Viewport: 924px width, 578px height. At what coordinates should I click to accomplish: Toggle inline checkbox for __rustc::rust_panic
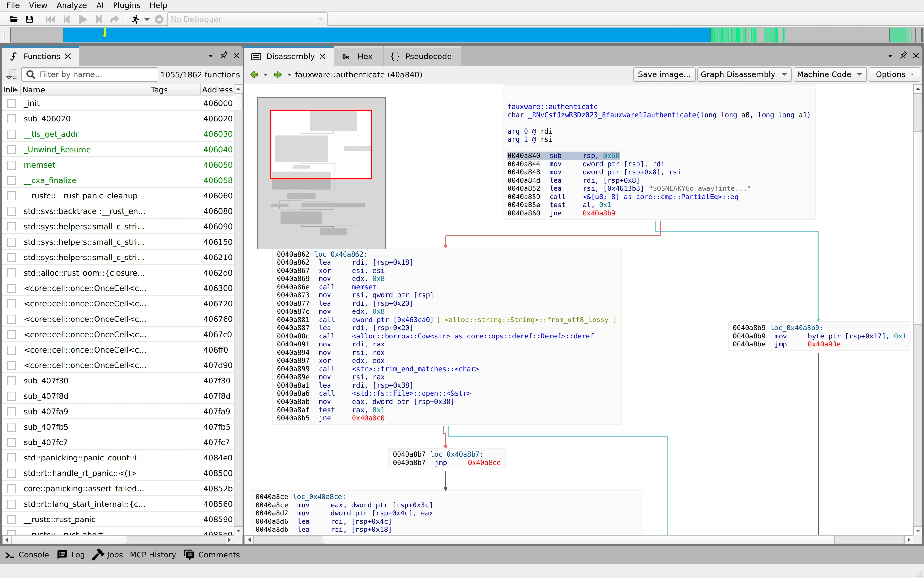[x=12, y=520]
